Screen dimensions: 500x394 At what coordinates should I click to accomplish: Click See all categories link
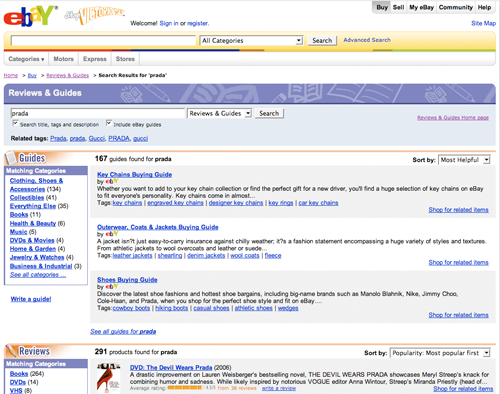(38, 275)
